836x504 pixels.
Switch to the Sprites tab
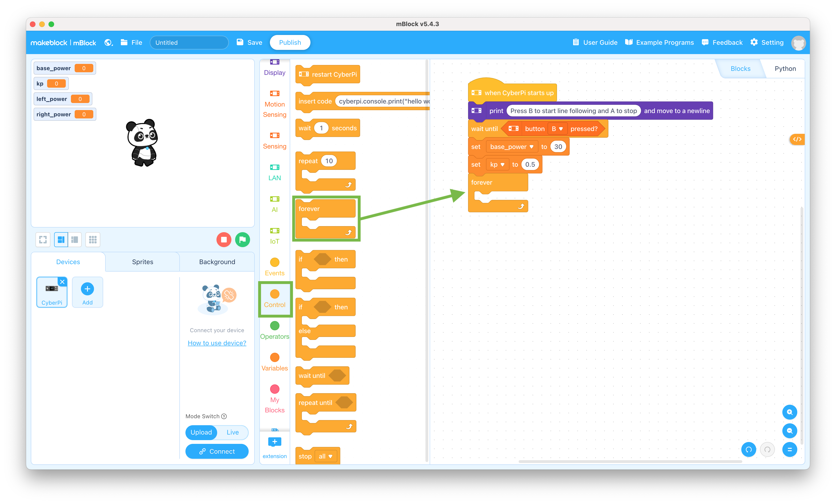[142, 261]
